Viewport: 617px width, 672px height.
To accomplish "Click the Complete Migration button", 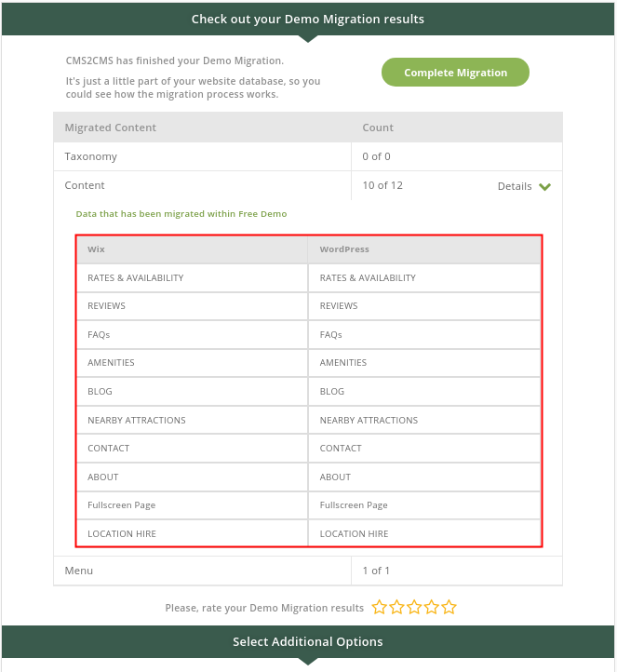I will tap(455, 72).
